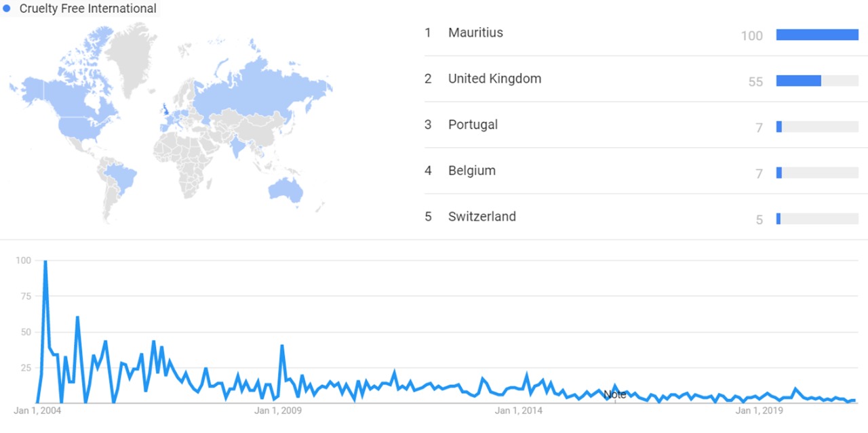Click Mauritius's full blue interest bar
The image size is (868, 433).
click(x=817, y=35)
